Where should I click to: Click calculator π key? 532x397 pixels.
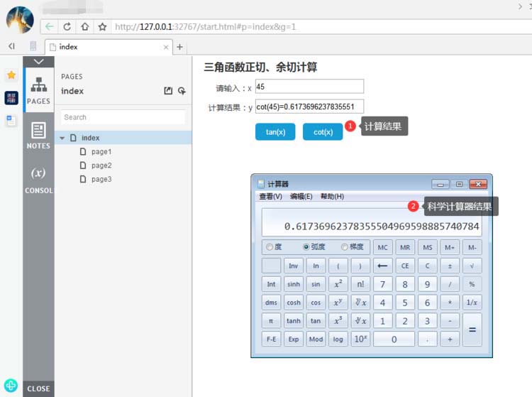[x=271, y=320]
